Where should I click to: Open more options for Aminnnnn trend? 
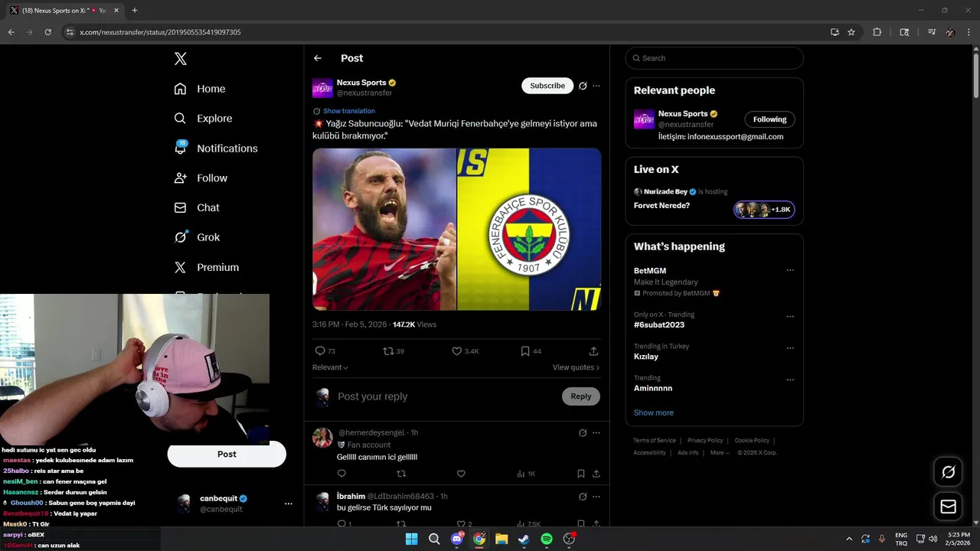pyautogui.click(x=790, y=380)
